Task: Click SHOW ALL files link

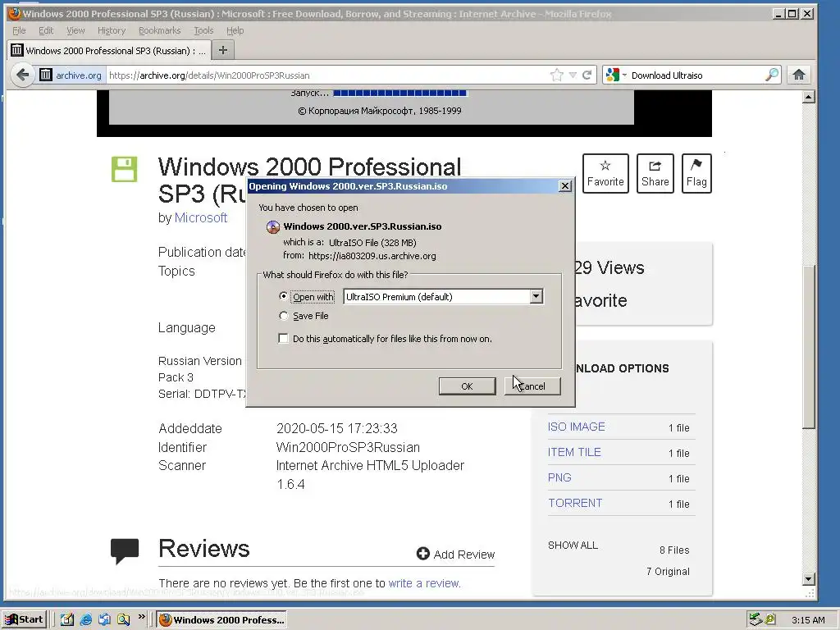Action: (x=573, y=546)
